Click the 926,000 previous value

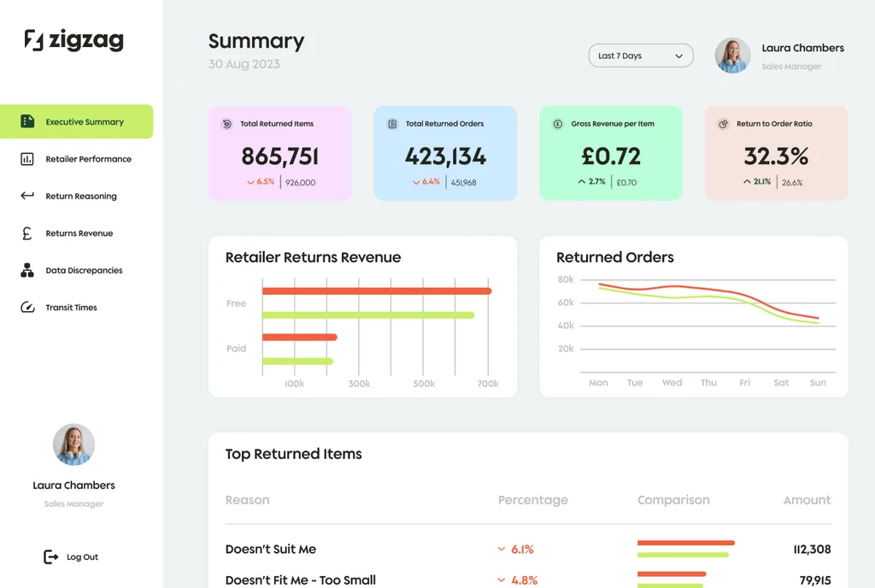(300, 182)
